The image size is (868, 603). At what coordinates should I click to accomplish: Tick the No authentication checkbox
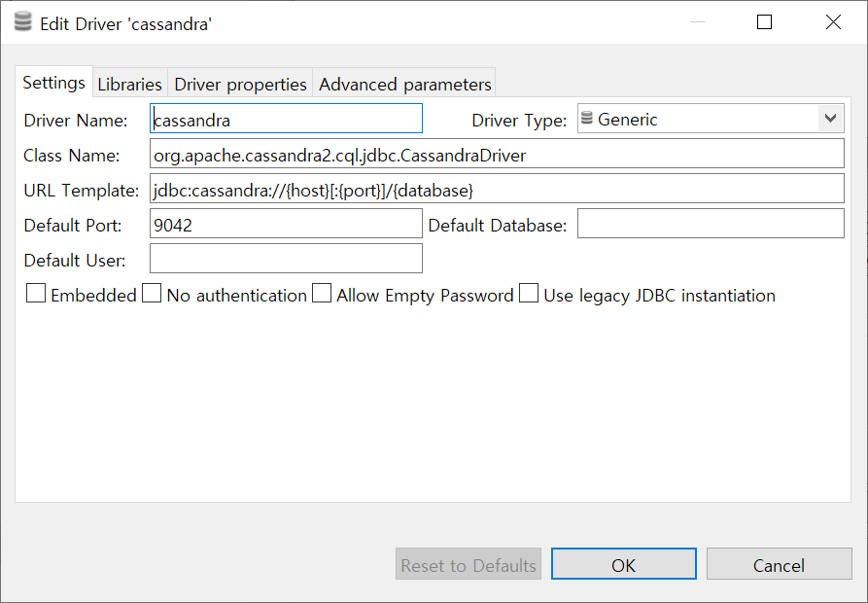click(x=152, y=293)
